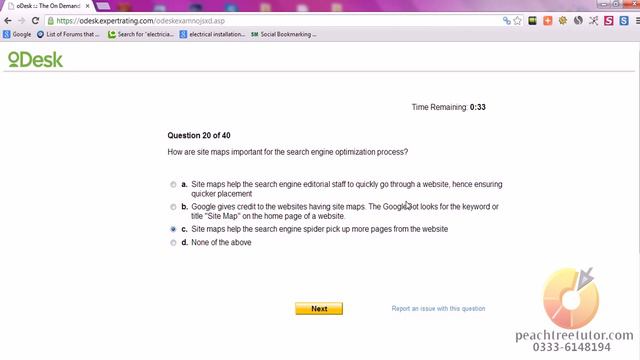Click Report an issue with this question

pyautogui.click(x=438, y=309)
